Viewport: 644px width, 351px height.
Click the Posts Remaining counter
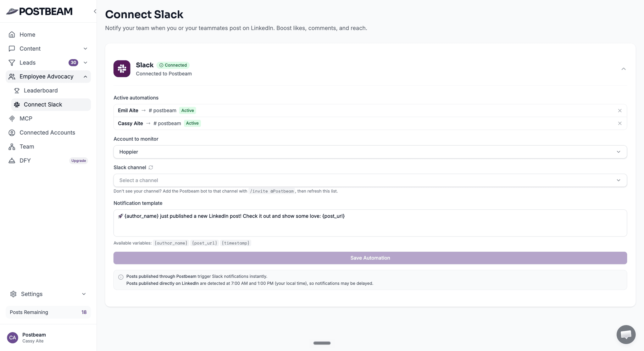(x=48, y=312)
